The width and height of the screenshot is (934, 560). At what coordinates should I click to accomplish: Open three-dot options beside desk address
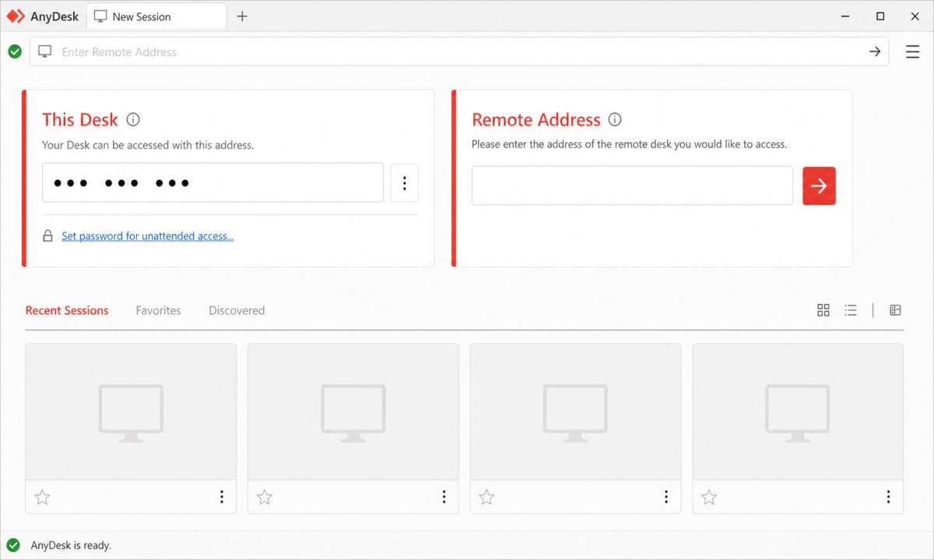(x=405, y=183)
